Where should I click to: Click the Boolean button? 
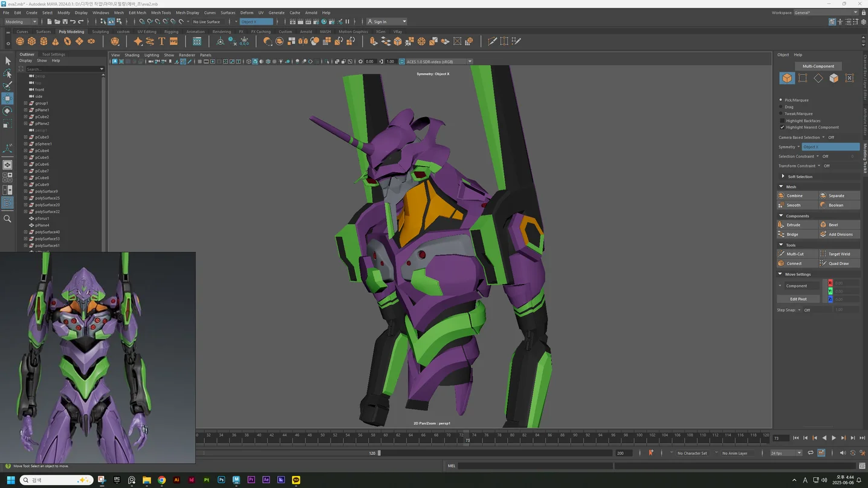[839, 205]
